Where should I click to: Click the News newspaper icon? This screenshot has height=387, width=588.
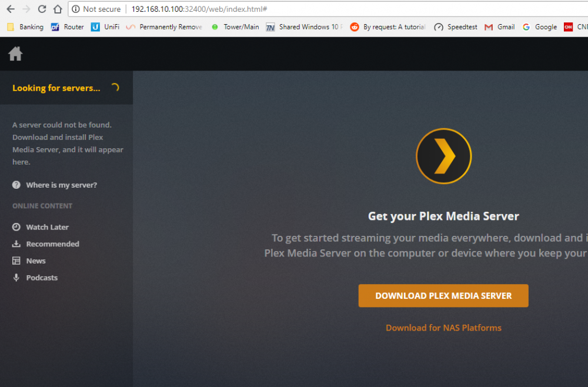click(16, 261)
